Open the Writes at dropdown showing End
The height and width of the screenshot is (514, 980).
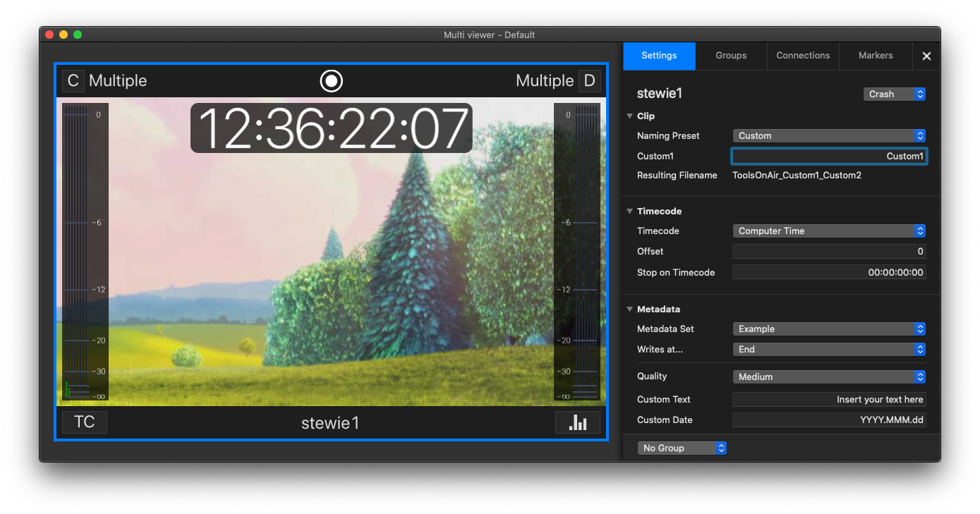[x=829, y=350]
